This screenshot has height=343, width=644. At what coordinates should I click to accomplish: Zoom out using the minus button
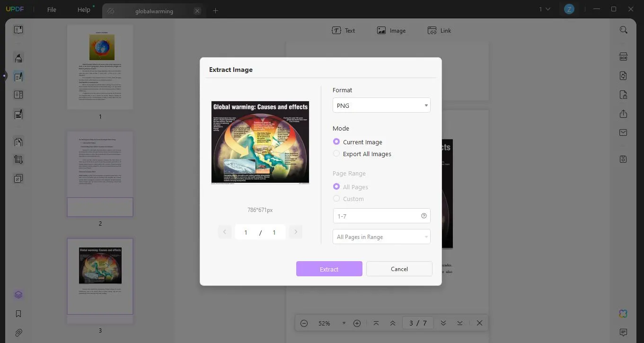304,323
